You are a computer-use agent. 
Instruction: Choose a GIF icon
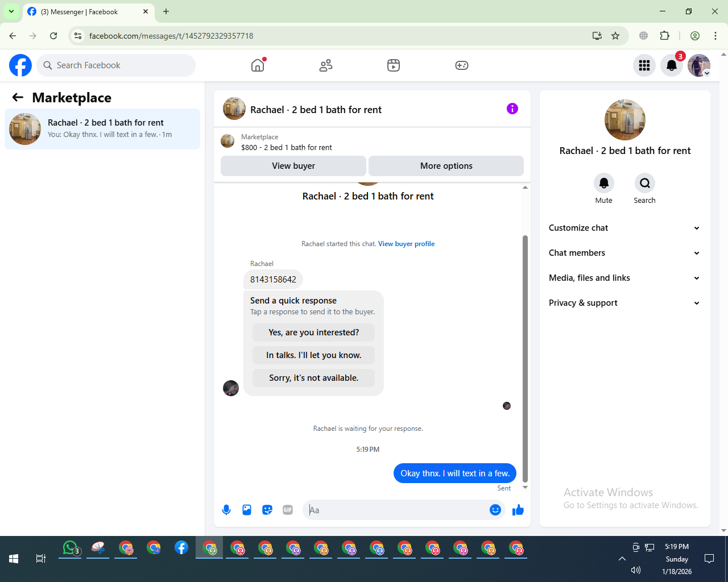coord(288,510)
